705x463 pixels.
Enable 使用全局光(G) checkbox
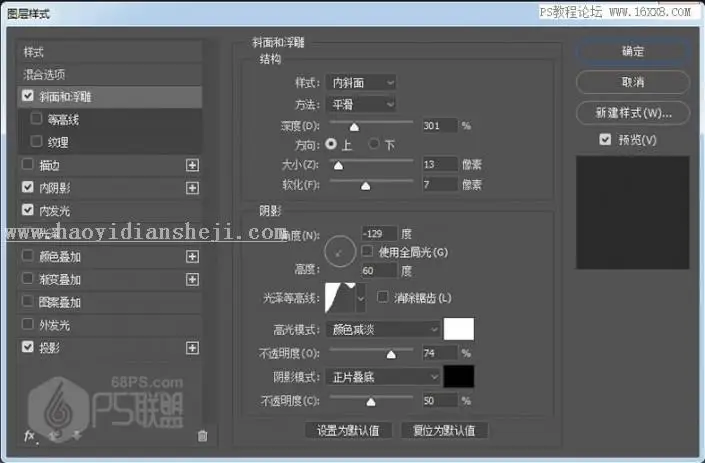(x=367, y=251)
